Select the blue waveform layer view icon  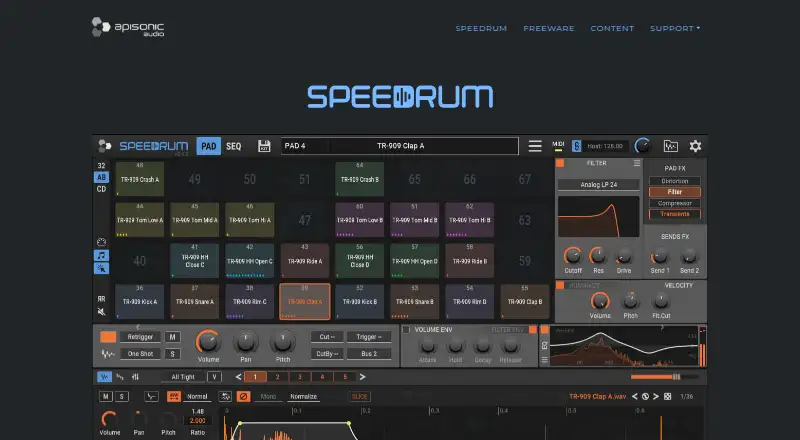[x=105, y=377]
